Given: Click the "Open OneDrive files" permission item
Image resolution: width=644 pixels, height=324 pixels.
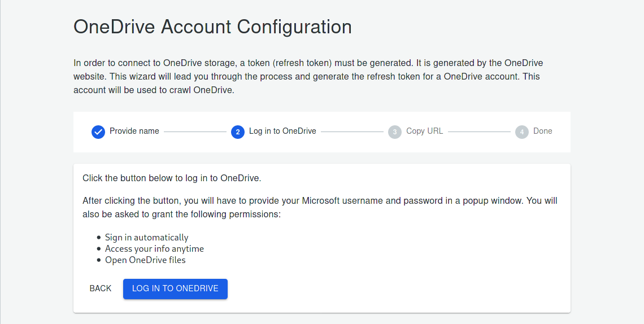Looking at the screenshot, I should click(145, 260).
